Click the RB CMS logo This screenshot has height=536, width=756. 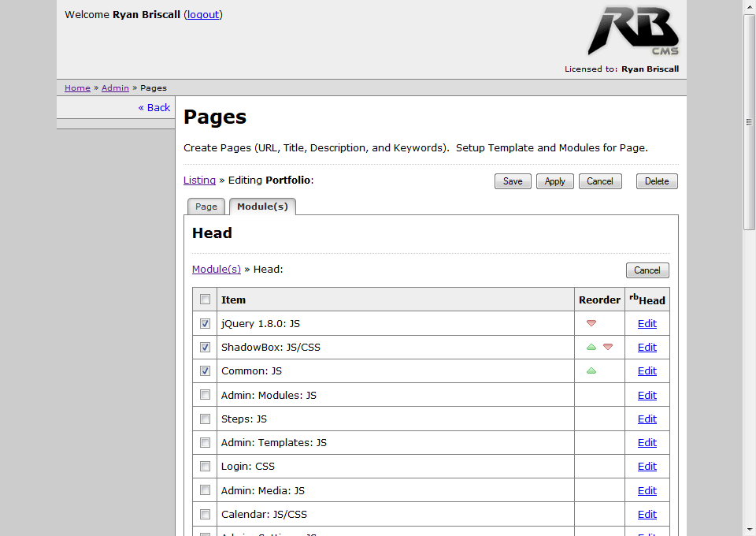632,32
